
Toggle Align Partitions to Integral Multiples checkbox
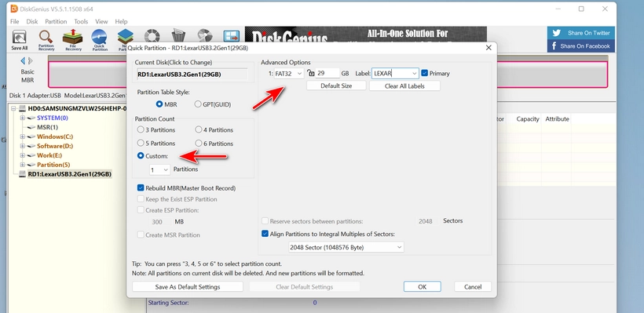[265, 234]
